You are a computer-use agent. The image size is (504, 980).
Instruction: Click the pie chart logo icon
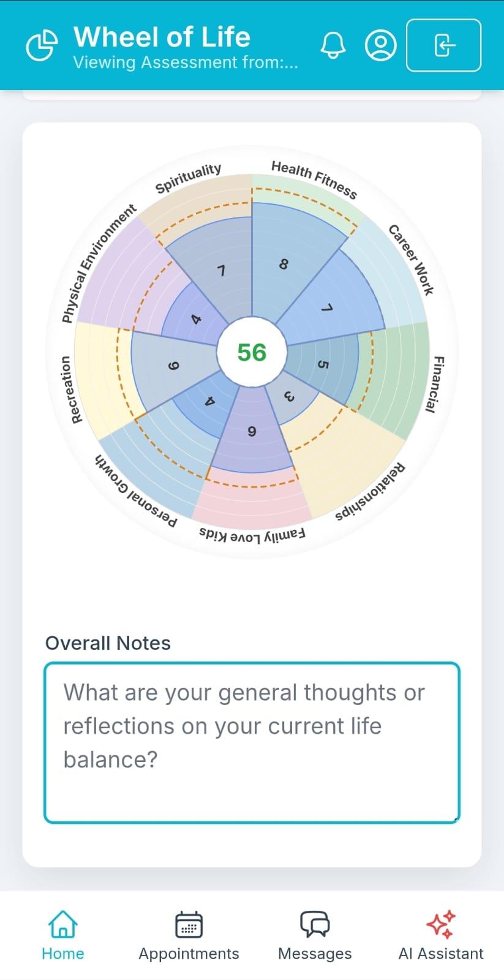(42, 45)
